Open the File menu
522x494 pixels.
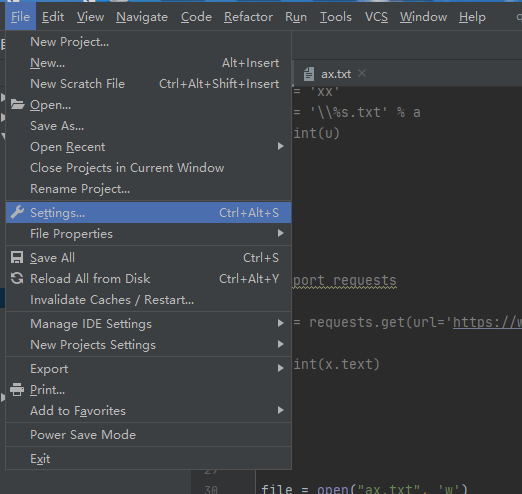point(20,17)
